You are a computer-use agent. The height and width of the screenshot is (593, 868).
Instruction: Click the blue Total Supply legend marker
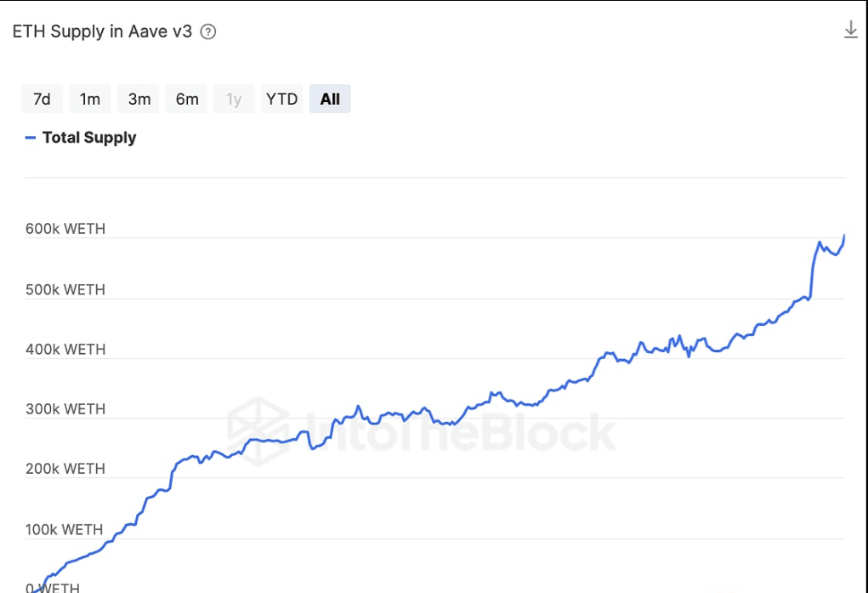point(31,138)
